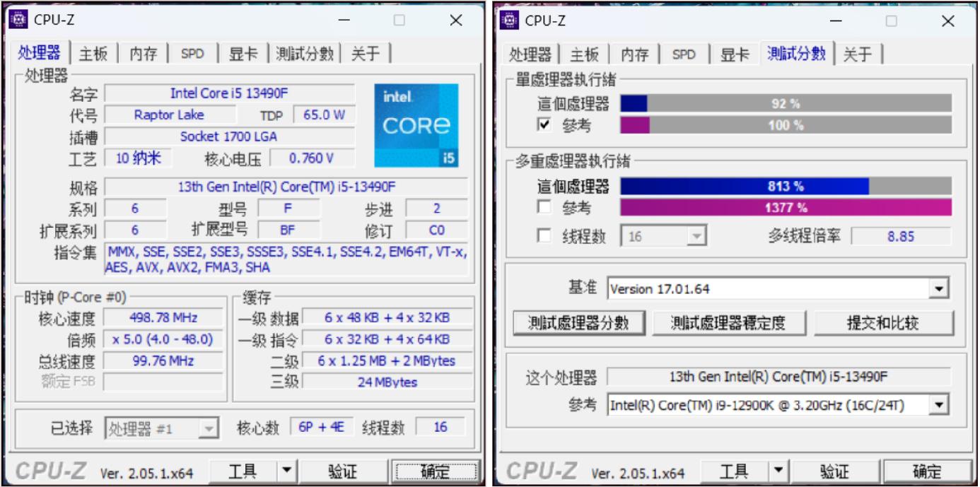Open the 内存 tab in the right window

coord(635,54)
